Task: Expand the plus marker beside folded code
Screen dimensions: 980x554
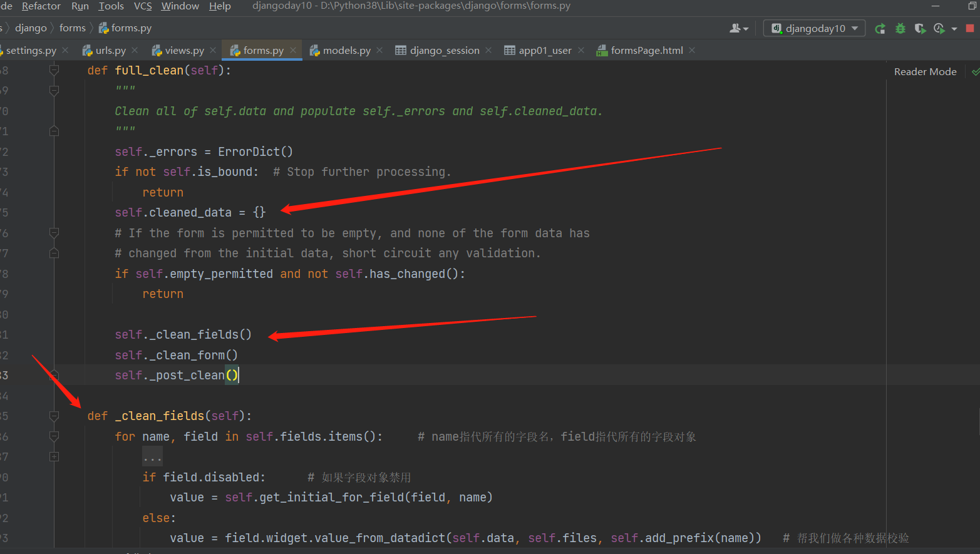Action: point(54,457)
